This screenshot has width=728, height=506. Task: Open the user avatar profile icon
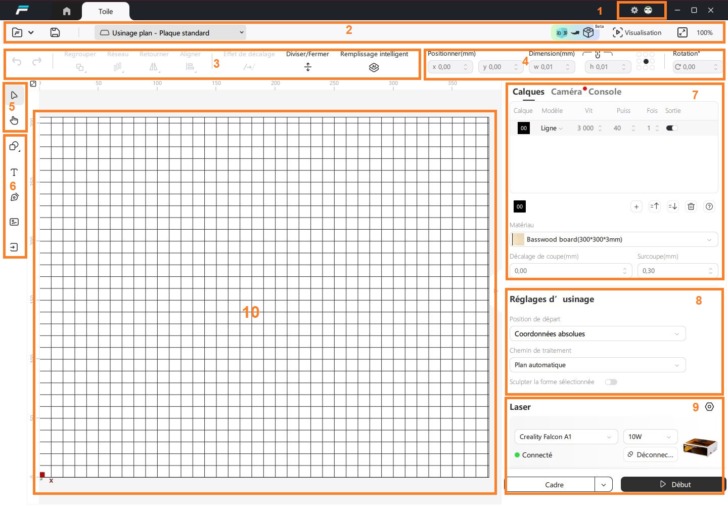[648, 10]
